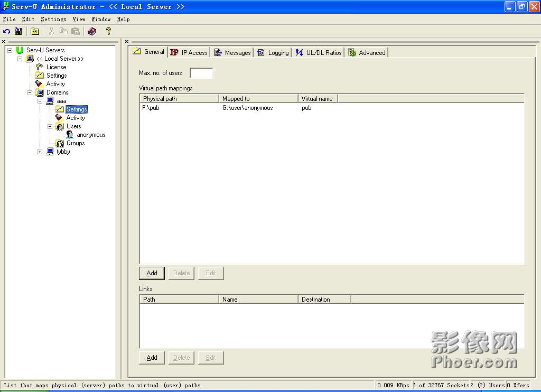Select the Groups tree item label

click(76, 143)
